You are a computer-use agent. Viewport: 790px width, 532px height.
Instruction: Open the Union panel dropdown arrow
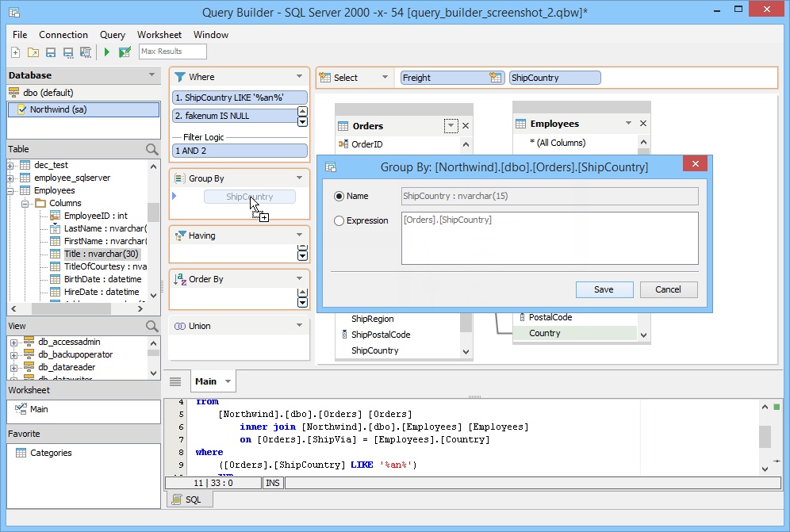[299, 325]
